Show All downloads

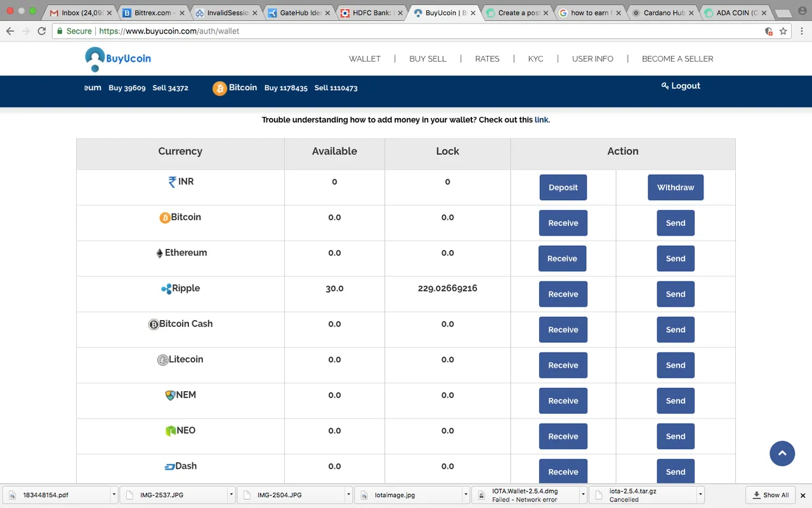tap(771, 495)
